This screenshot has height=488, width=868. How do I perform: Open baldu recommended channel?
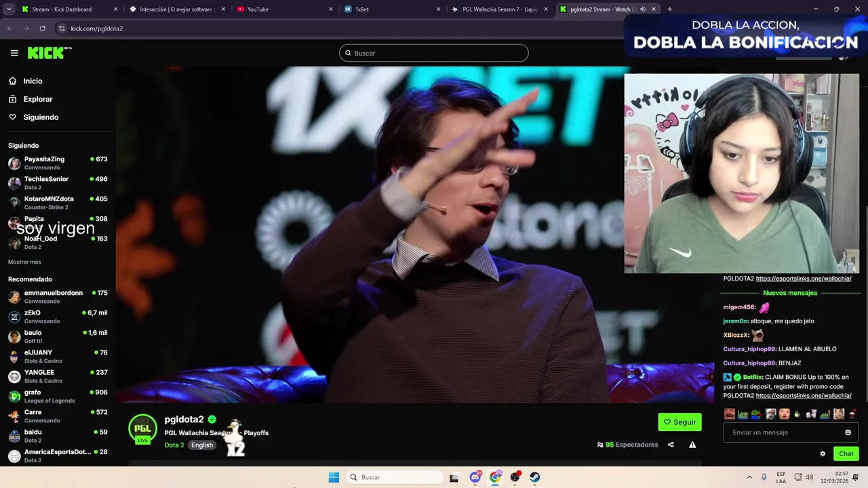58,436
